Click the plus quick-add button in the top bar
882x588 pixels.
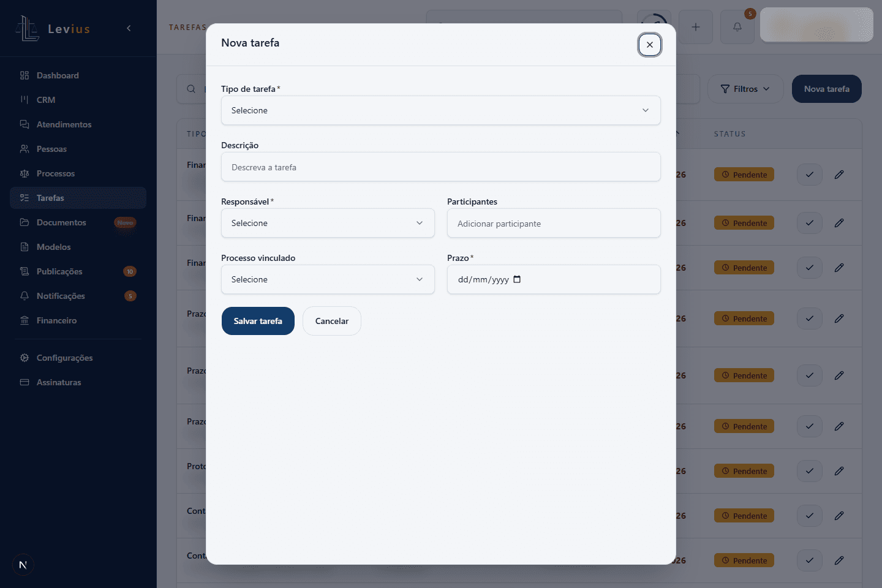pyautogui.click(x=696, y=27)
